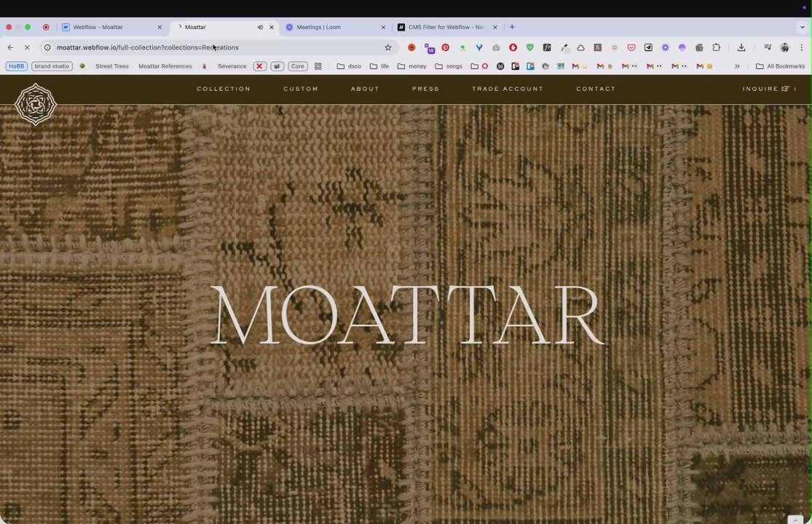Mute the Moattar tab audio
812x524 pixels.
[x=260, y=27]
